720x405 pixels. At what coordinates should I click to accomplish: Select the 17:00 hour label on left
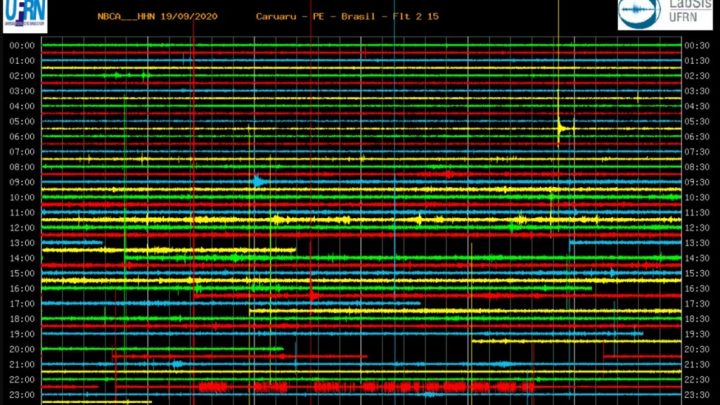21,304
